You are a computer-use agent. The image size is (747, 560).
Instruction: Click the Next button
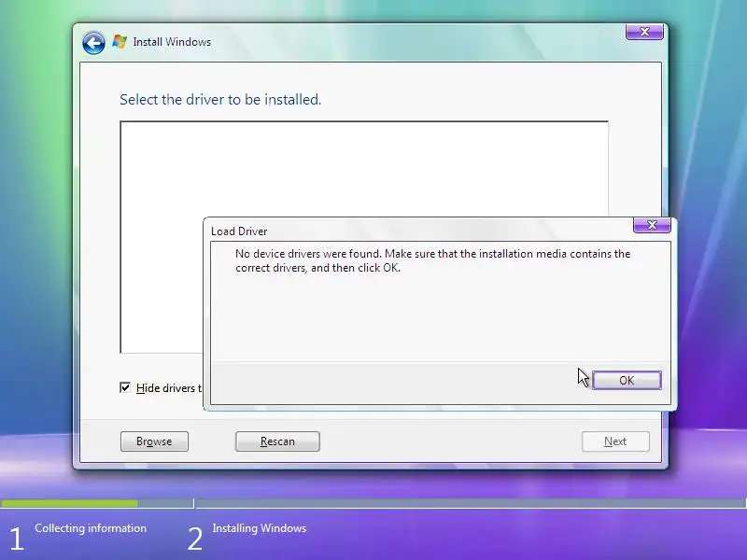pos(615,441)
